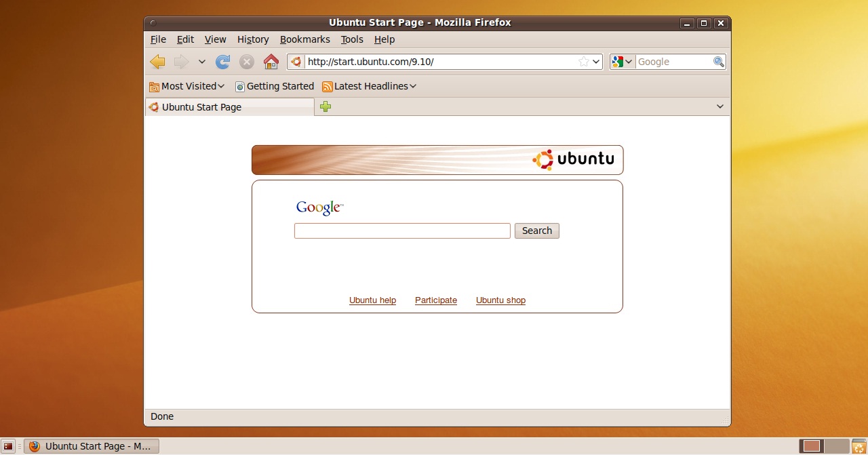Click the Search button
Viewport: 868px width, 455px height.
point(537,231)
